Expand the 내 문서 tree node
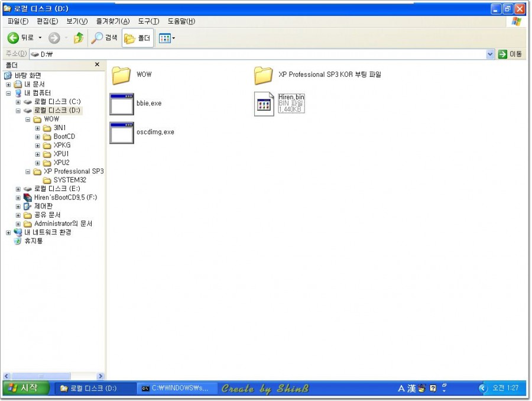This screenshot has width=532, height=401. tap(8, 85)
